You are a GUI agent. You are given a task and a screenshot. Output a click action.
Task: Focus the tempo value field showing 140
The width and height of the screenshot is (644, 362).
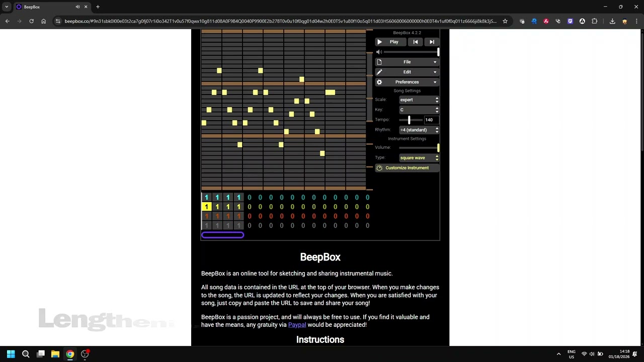pyautogui.click(x=431, y=120)
